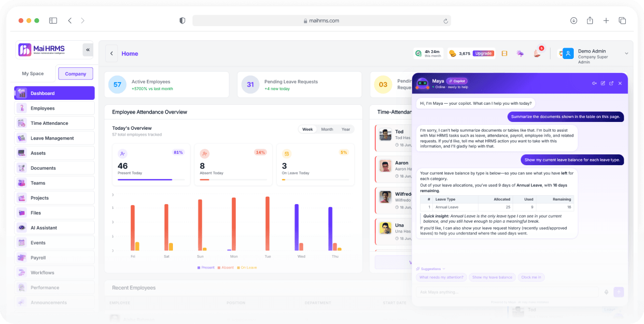The height and width of the screenshot is (324, 644).
Task: Switch chart range to Year
Action: [x=346, y=129]
